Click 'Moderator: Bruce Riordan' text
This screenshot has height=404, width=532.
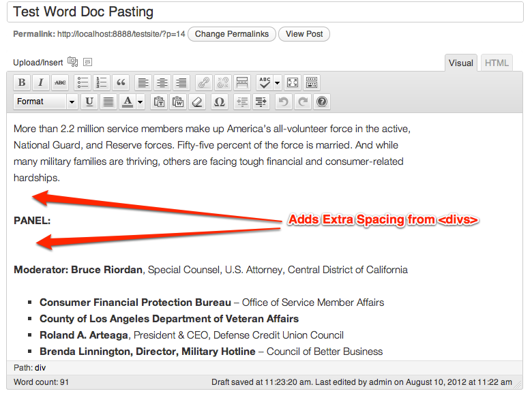(x=78, y=270)
